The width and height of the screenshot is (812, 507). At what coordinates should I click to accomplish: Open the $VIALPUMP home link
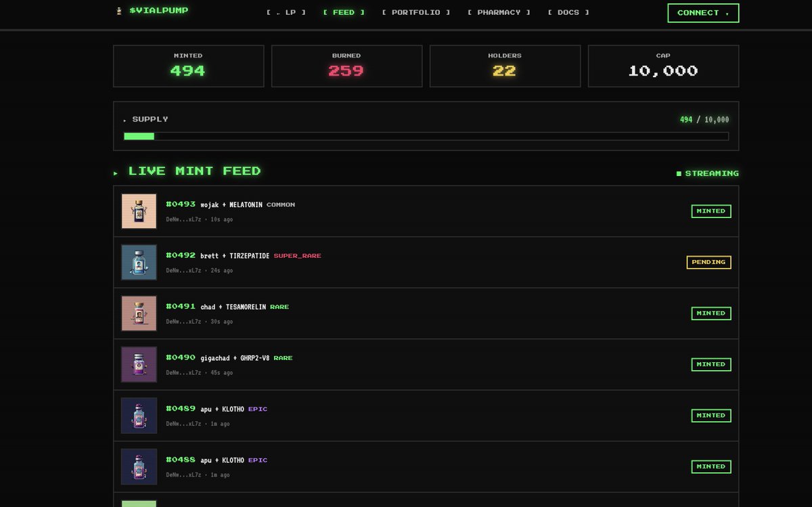click(152, 11)
